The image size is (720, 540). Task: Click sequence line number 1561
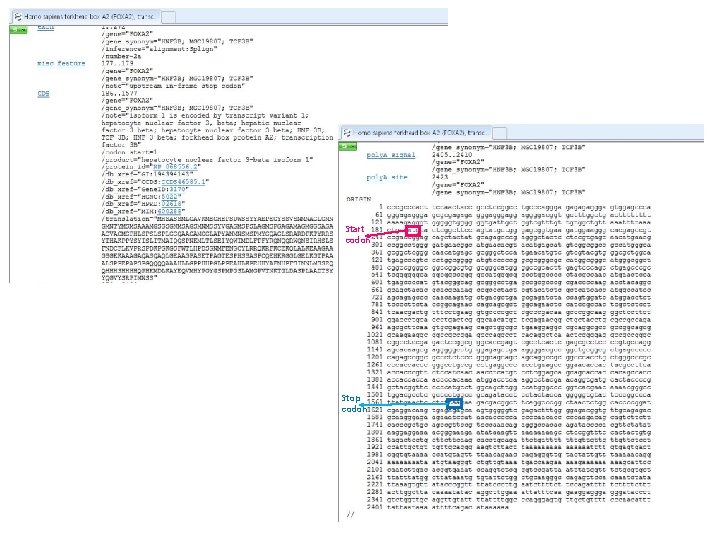(375, 402)
